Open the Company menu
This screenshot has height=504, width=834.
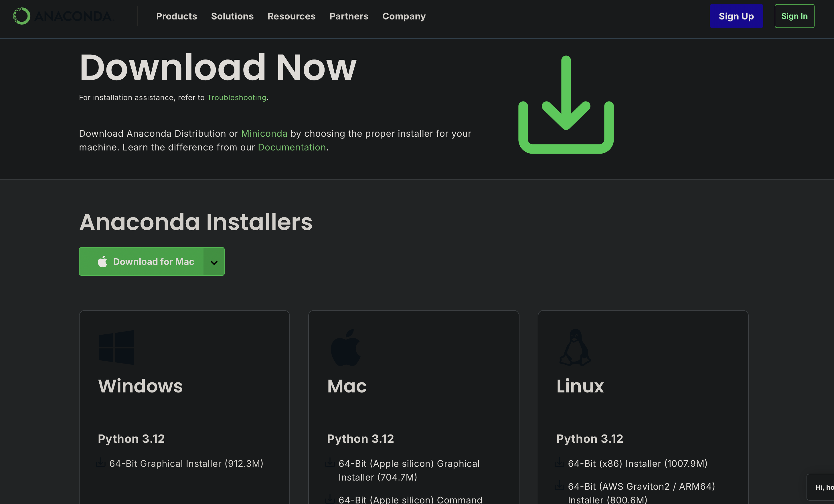click(404, 16)
